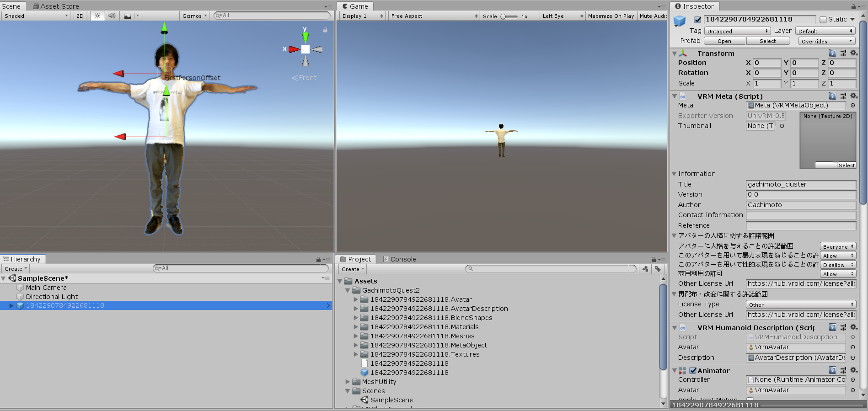868x411 pixels.
Task: Select SampleScene asset in Project
Action: [x=391, y=400]
